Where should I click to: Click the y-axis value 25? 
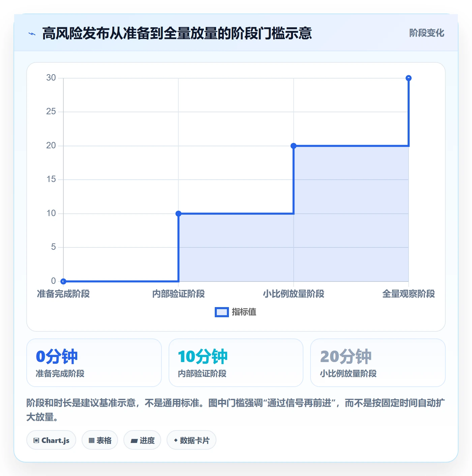[51, 112]
